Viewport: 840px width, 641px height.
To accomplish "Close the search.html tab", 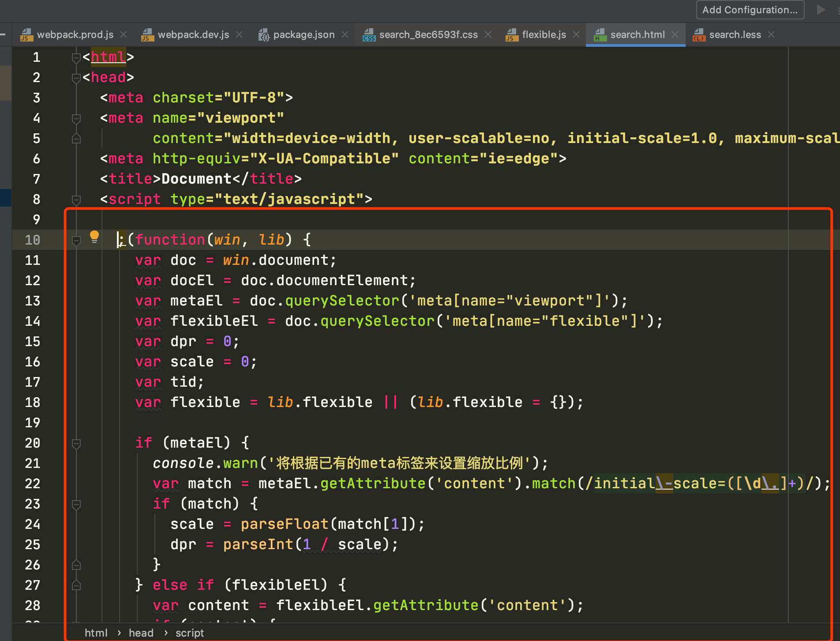I will click(x=675, y=34).
